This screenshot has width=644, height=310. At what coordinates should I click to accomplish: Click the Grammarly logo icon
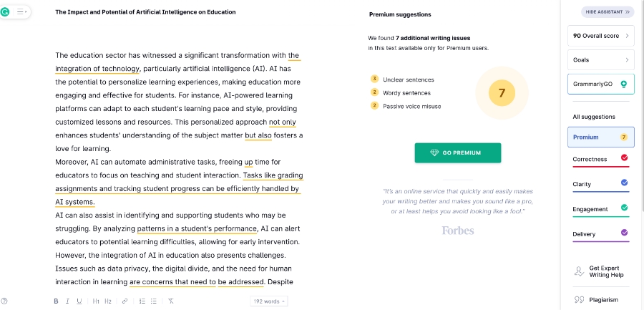[6, 12]
